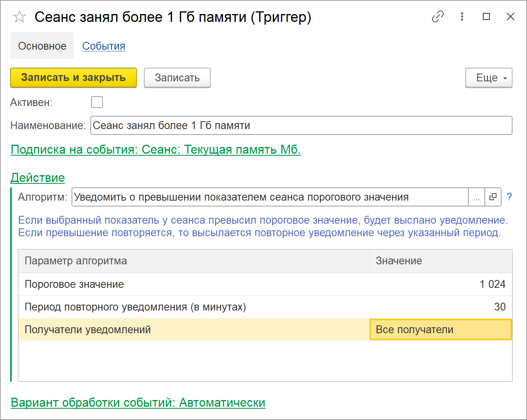This screenshot has width=527, height=420.
Task: Close the trigger form window
Action: pyautogui.click(x=510, y=16)
